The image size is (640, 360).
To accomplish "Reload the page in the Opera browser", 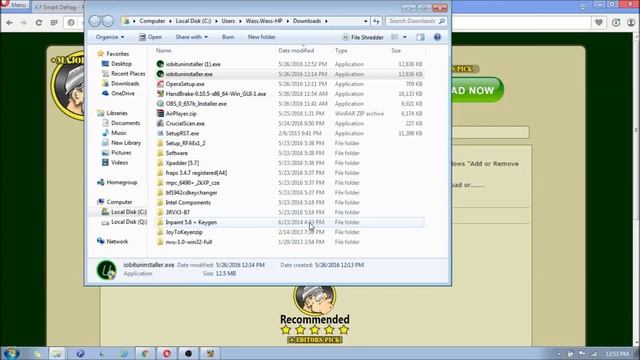I will [39, 23].
